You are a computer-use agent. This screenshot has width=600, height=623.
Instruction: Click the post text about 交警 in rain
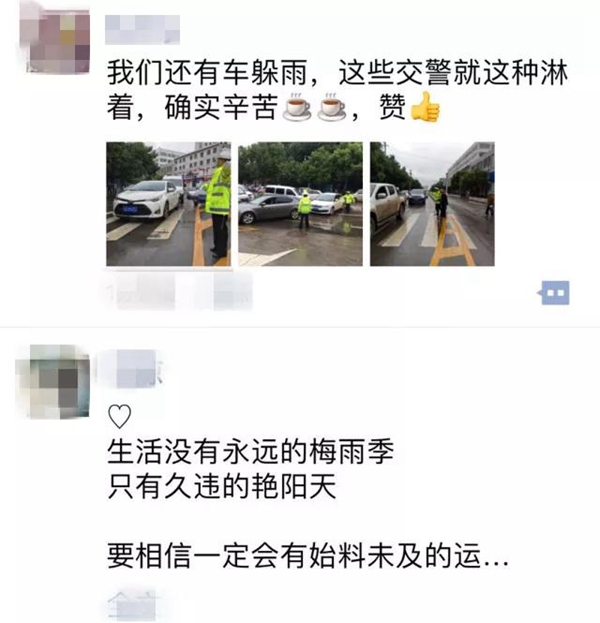pos(337,90)
